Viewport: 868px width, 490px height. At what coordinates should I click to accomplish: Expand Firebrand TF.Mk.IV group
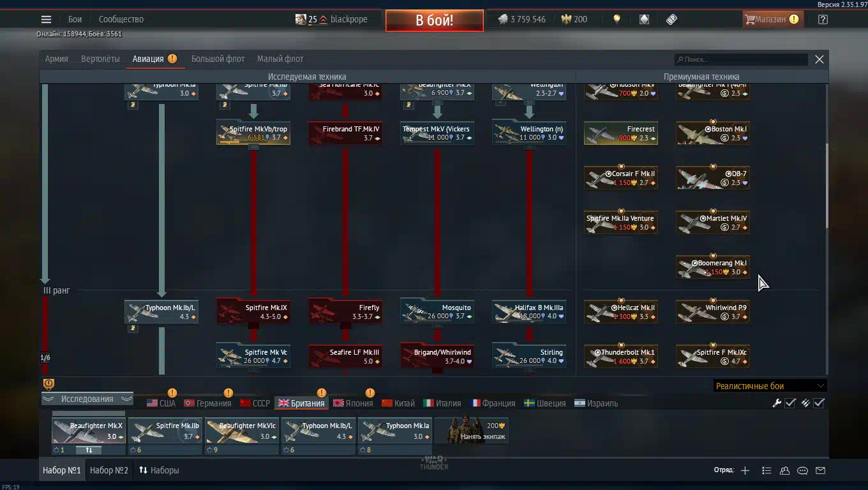click(x=345, y=133)
